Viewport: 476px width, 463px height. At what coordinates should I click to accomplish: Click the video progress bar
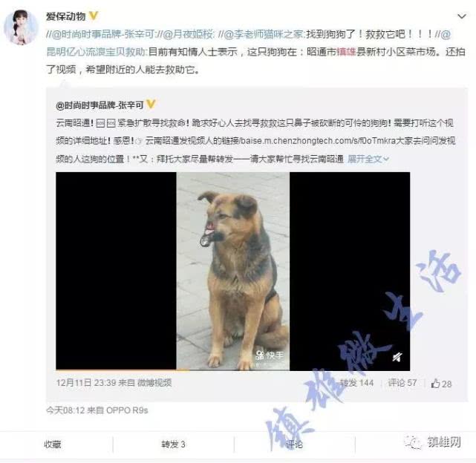(x=233, y=370)
